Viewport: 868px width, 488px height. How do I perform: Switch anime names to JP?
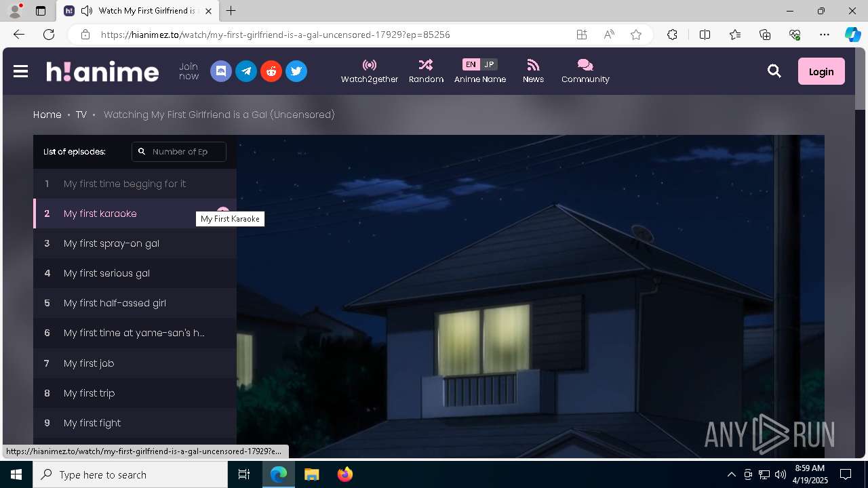tap(489, 64)
